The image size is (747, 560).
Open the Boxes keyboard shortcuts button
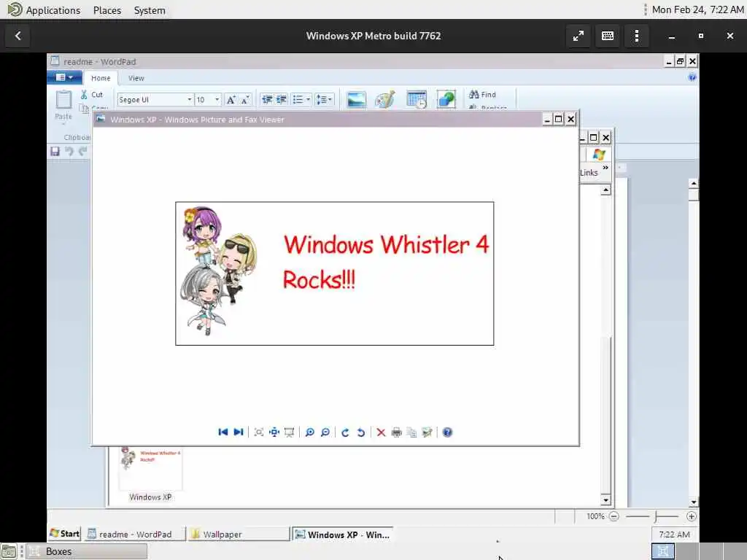tap(608, 36)
